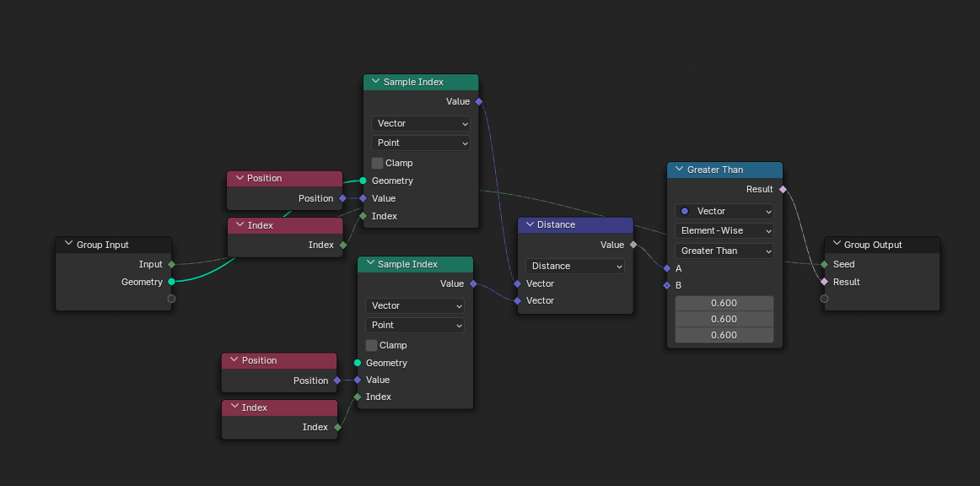980x486 pixels.
Task: Click the Index input socket of upper Sample Index
Action: (x=363, y=216)
